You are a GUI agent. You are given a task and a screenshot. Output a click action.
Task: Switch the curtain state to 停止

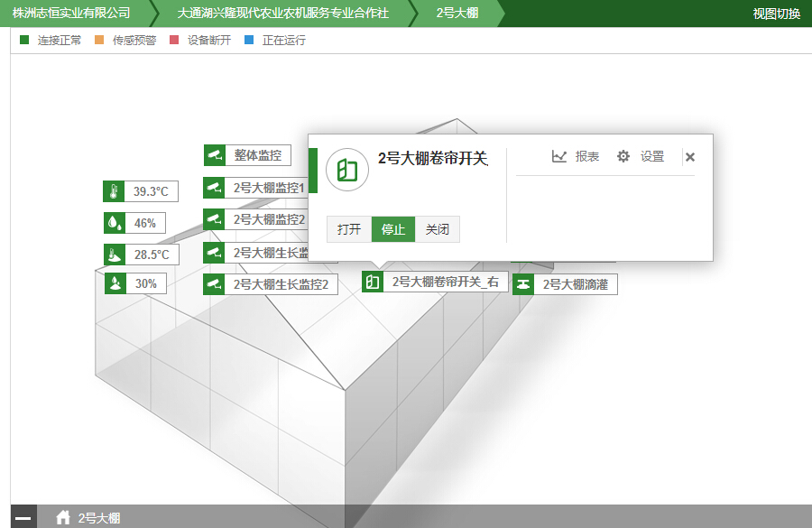392,229
